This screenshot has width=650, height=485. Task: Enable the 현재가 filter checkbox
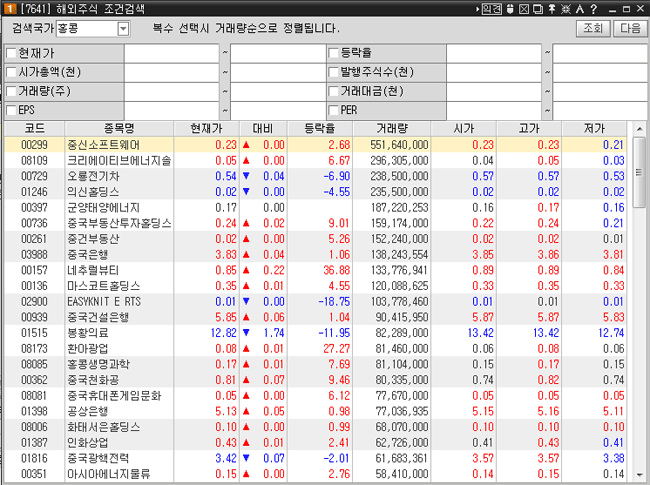pyautogui.click(x=11, y=53)
